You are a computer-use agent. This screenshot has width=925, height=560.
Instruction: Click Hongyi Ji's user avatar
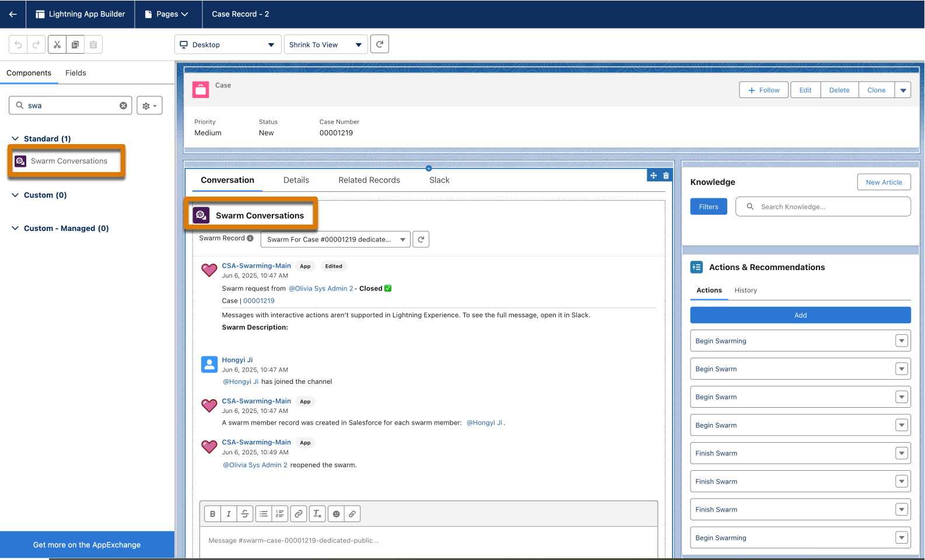tap(209, 364)
